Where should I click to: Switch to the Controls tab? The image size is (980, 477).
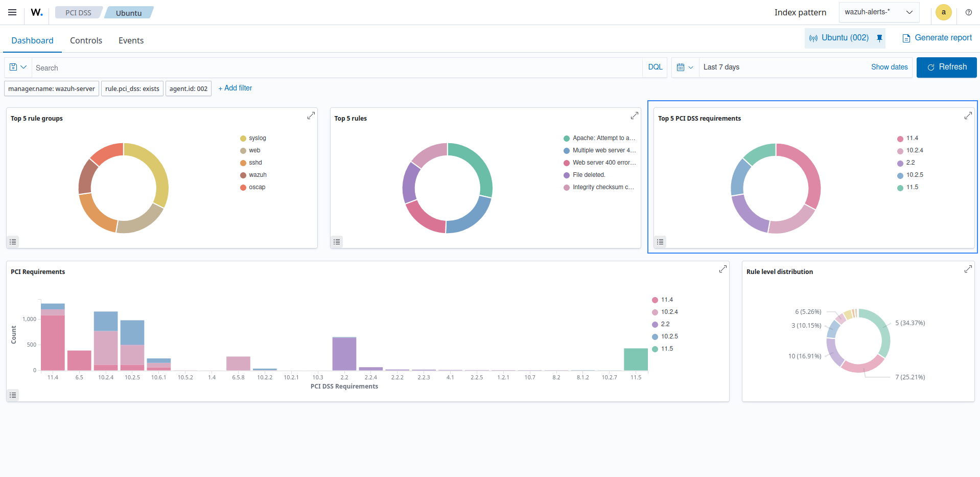pyautogui.click(x=86, y=40)
